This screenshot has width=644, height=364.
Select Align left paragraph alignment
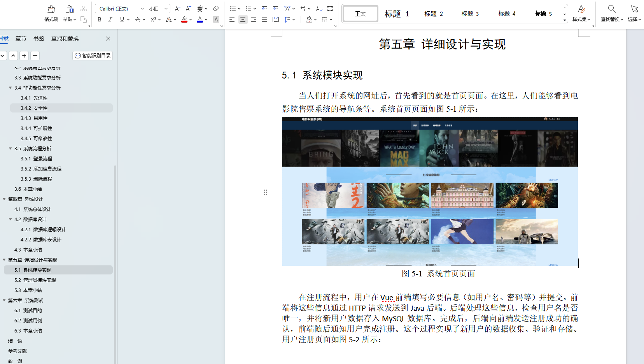coord(232,19)
